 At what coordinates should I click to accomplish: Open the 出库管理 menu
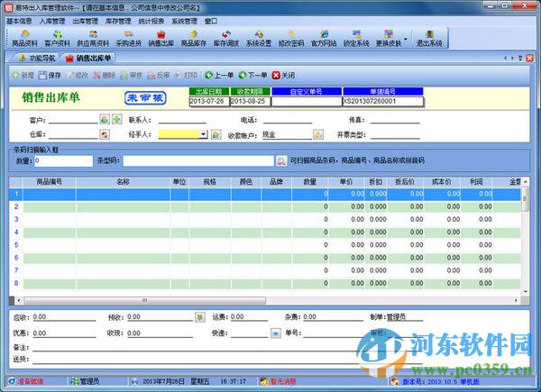click(x=86, y=21)
